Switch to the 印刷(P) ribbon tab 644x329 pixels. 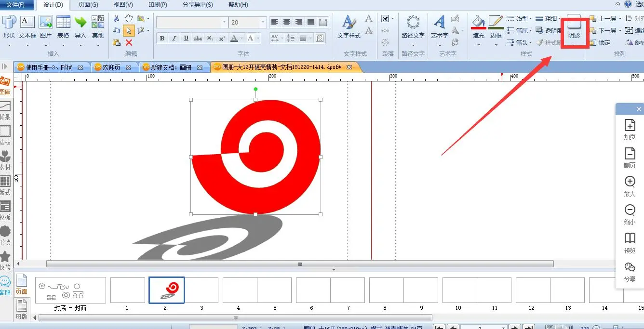point(158,5)
